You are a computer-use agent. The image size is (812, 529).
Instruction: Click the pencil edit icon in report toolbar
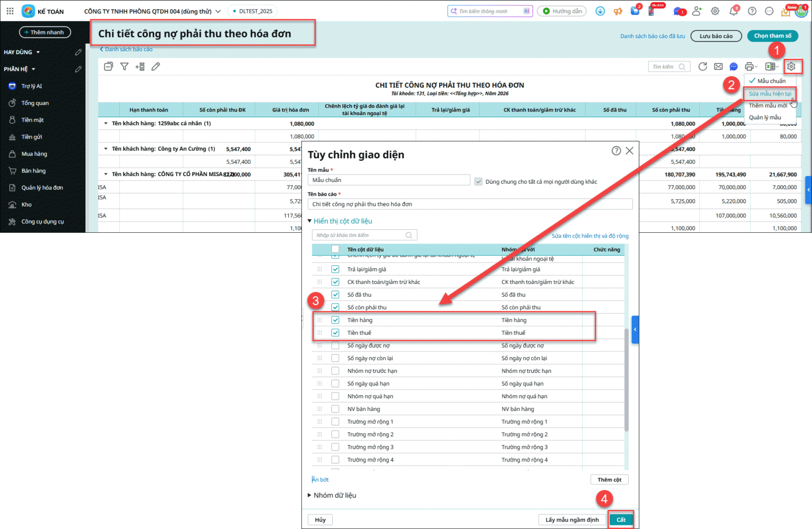coord(156,66)
